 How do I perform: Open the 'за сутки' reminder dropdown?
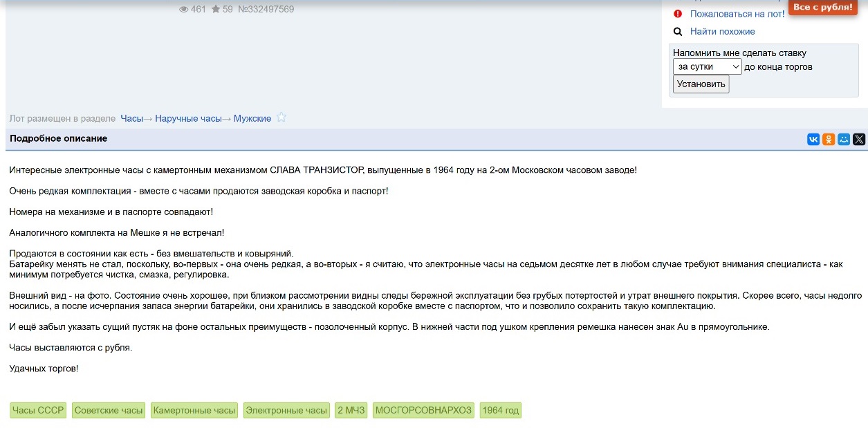pyautogui.click(x=707, y=66)
